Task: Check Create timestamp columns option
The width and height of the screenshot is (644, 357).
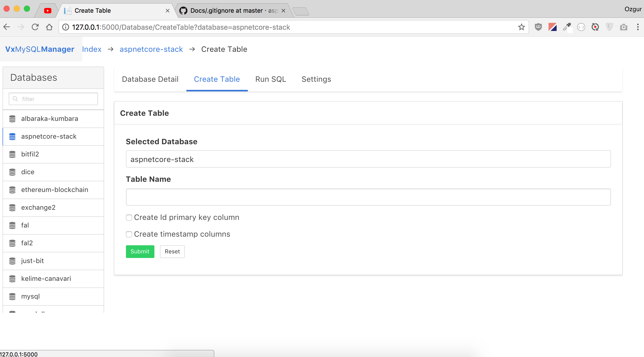Action: pyautogui.click(x=129, y=234)
